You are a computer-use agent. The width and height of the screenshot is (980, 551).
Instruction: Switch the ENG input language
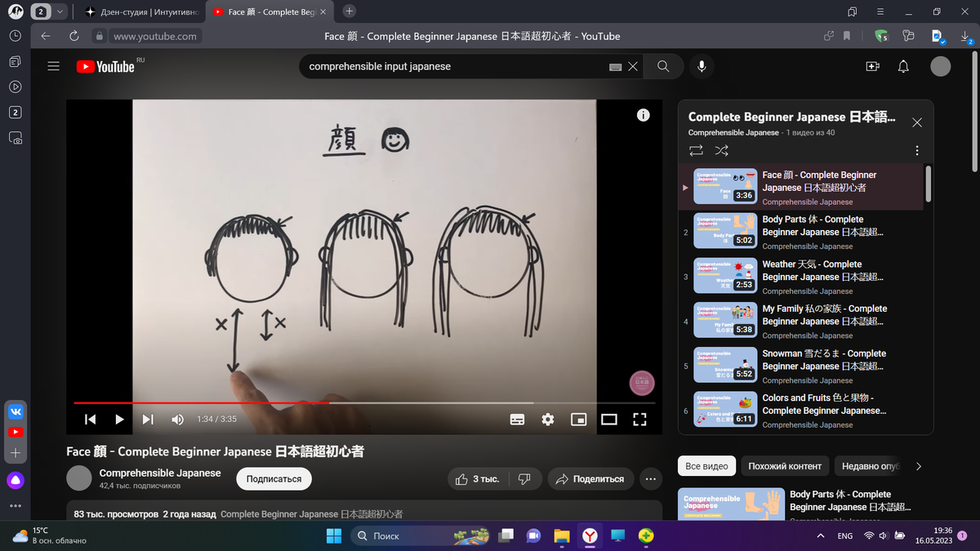tap(845, 535)
